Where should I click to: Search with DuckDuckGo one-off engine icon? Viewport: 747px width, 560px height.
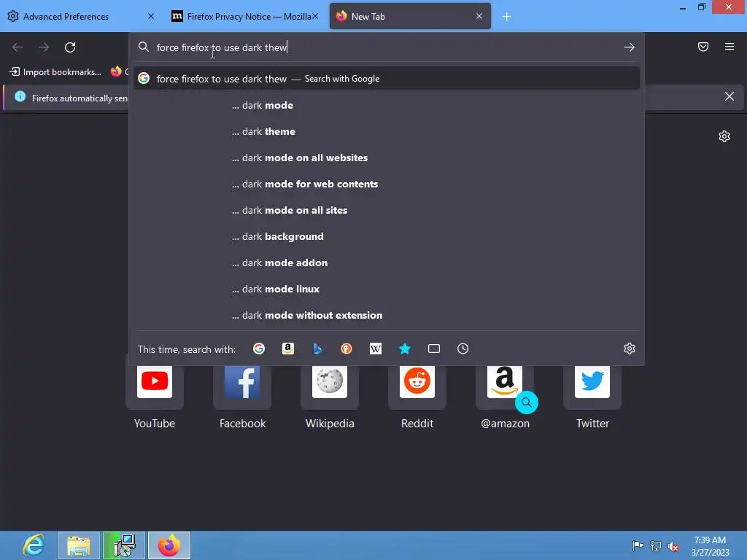tap(347, 349)
